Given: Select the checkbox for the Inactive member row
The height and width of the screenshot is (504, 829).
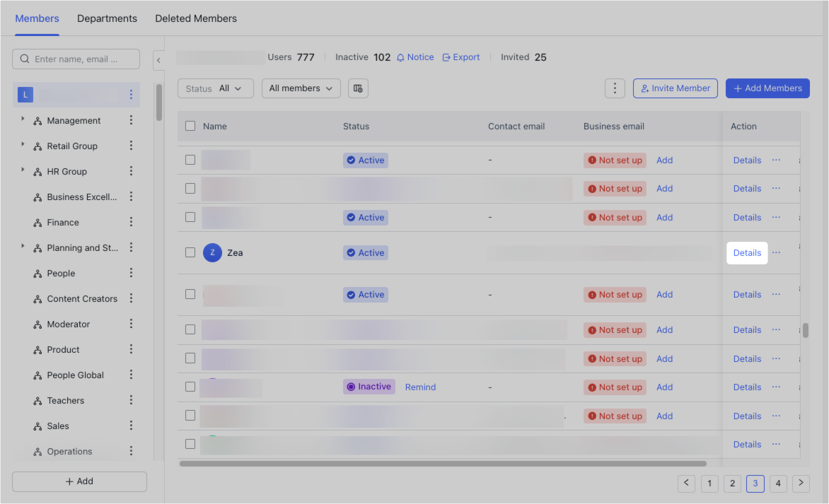Looking at the screenshot, I should tap(190, 387).
